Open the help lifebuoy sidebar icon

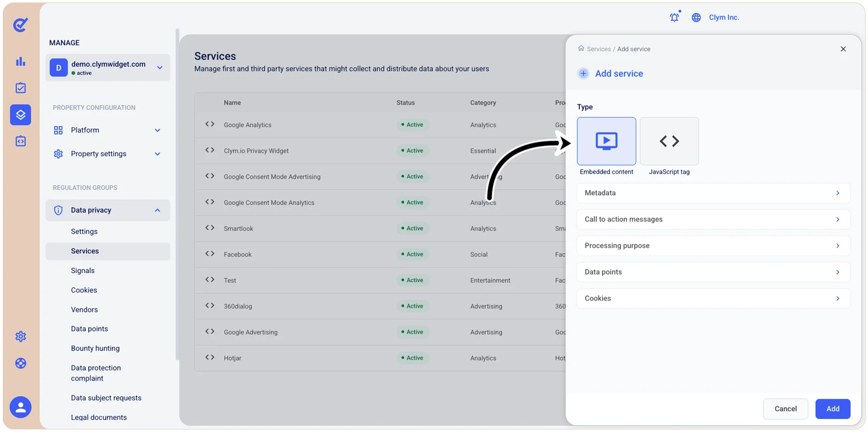20,363
